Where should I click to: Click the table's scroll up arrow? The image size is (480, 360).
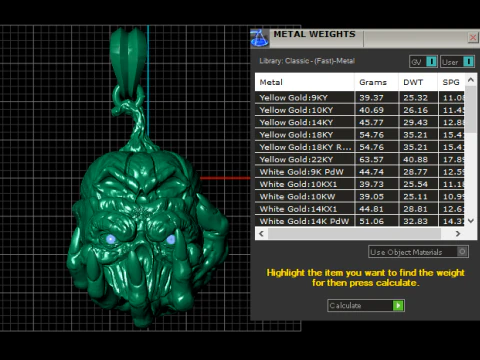click(x=471, y=80)
